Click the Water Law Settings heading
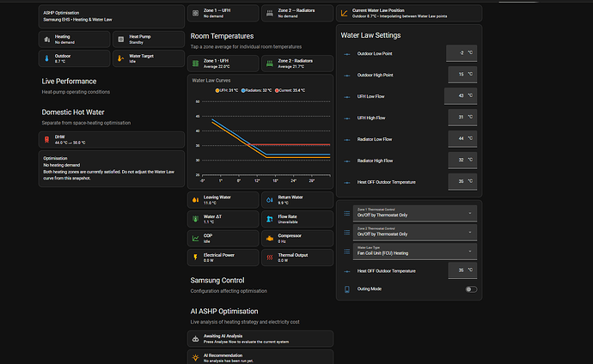The width and height of the screenshot is (593, 364). [x=370, y=35]
